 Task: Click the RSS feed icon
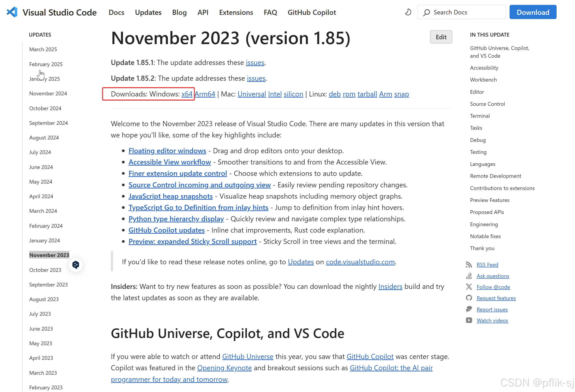pyautogui.click(x=469, y=265)
